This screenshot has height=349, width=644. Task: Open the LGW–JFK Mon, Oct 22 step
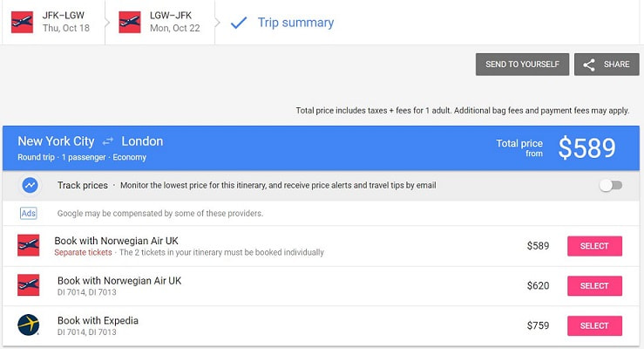coord(160,22)
